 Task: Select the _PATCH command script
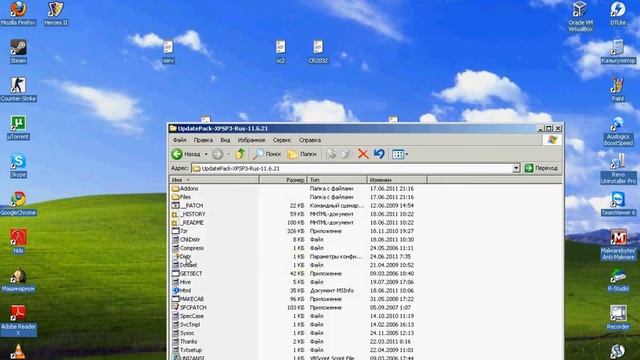187,205
